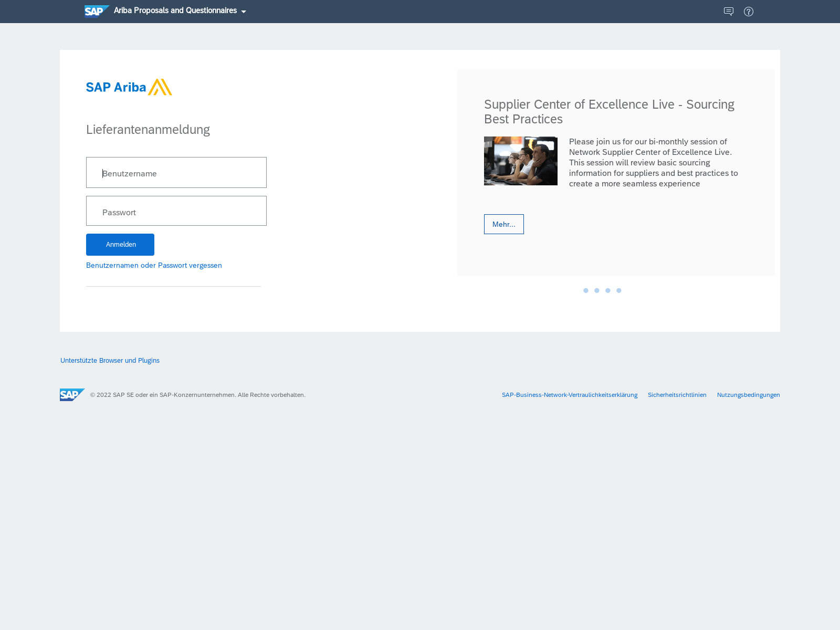Click the SAP Ariba logo
This screenshot has height=630, width=840.
129,87
